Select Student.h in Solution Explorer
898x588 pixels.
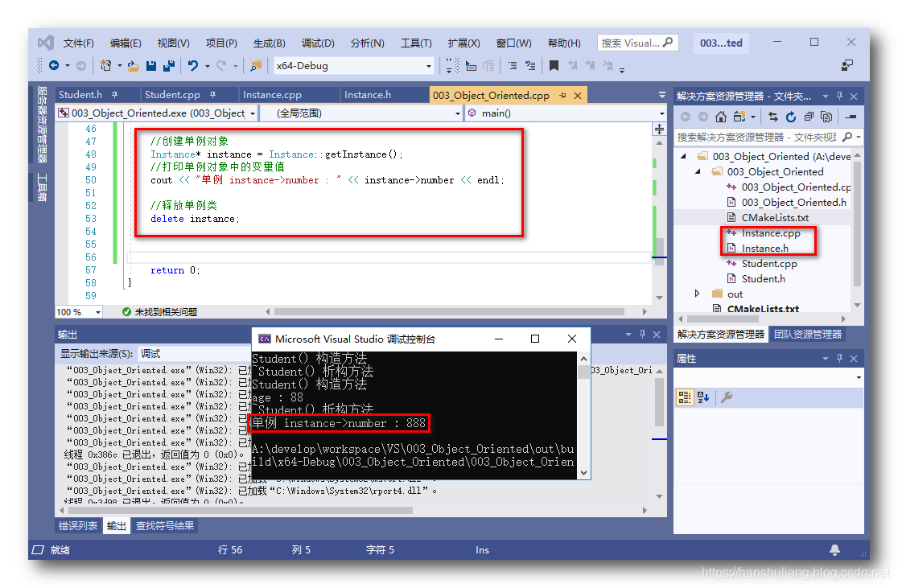[764, 279]
